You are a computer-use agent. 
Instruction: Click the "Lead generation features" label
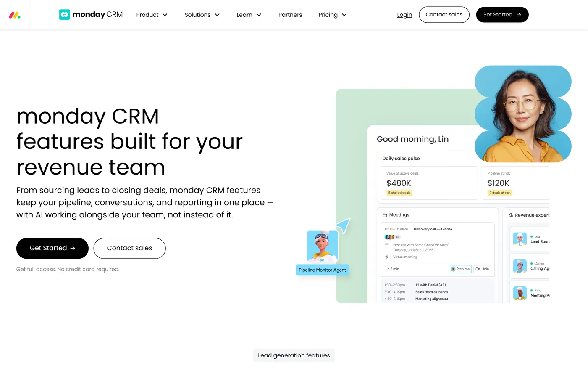[294, 355]
